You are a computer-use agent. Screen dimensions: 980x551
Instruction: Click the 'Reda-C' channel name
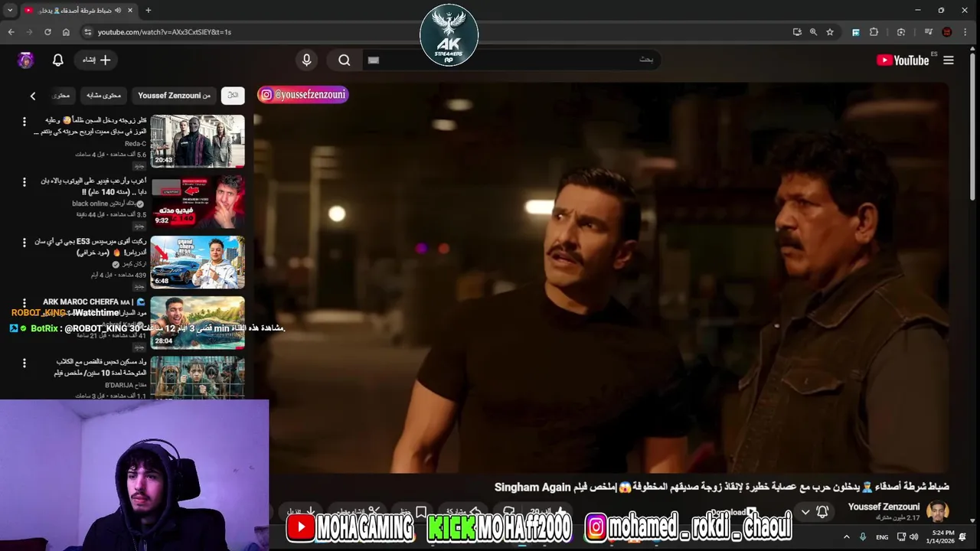[x=136, y=144]
